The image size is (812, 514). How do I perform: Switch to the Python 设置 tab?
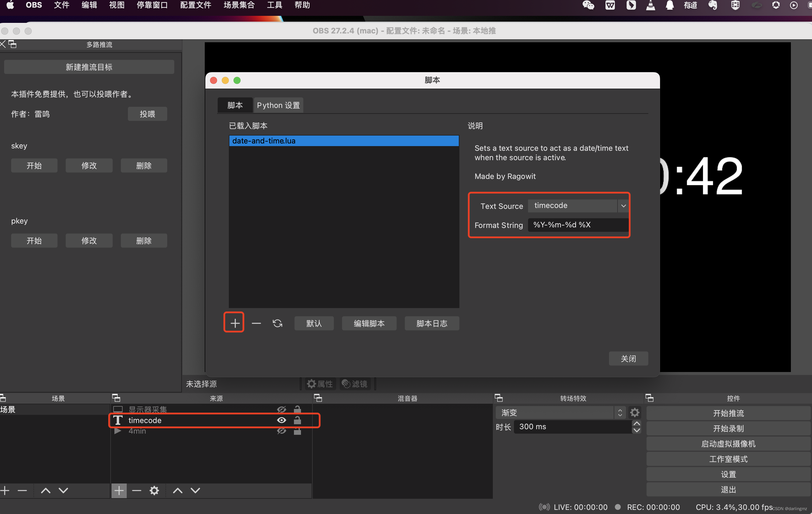pos(278,105)
